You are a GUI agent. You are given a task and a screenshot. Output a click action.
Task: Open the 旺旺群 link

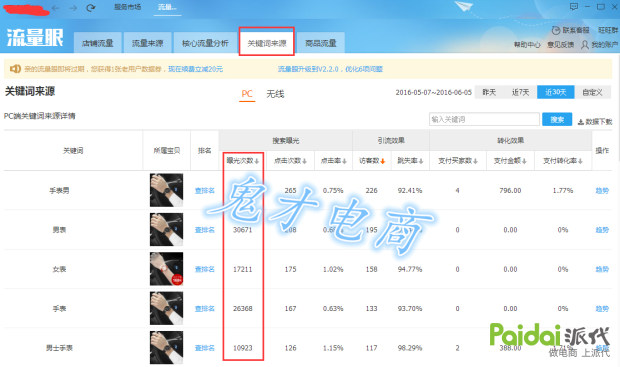click(608, 30)
